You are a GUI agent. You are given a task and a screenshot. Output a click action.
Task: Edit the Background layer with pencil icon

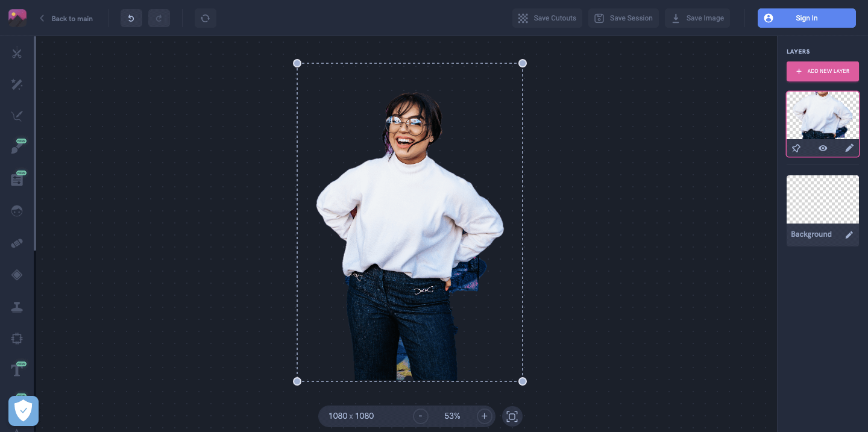[849, 234]
